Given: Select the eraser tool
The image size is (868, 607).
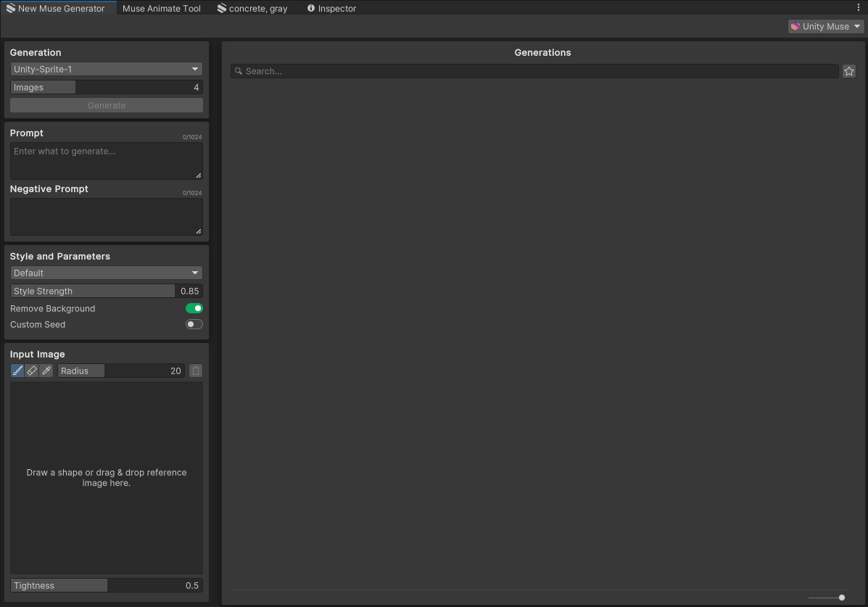Looking at the screenshot, I should tap(32, 371).
